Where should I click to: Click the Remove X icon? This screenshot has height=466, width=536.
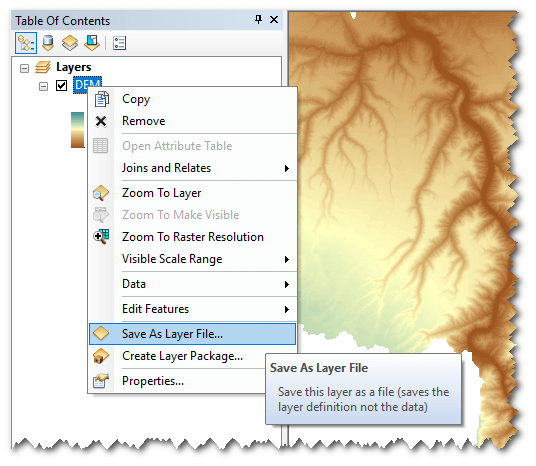point(101,121)
